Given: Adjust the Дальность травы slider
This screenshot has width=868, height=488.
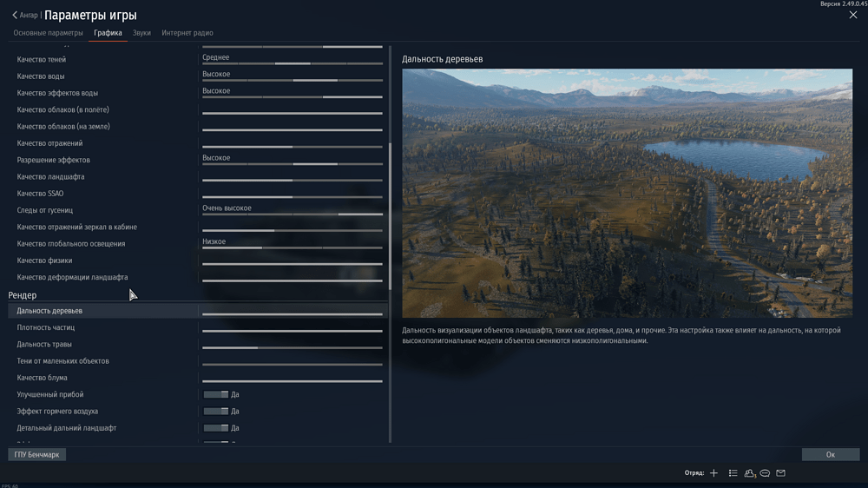Looking at the screenshot, I should (x=292, y=347).
